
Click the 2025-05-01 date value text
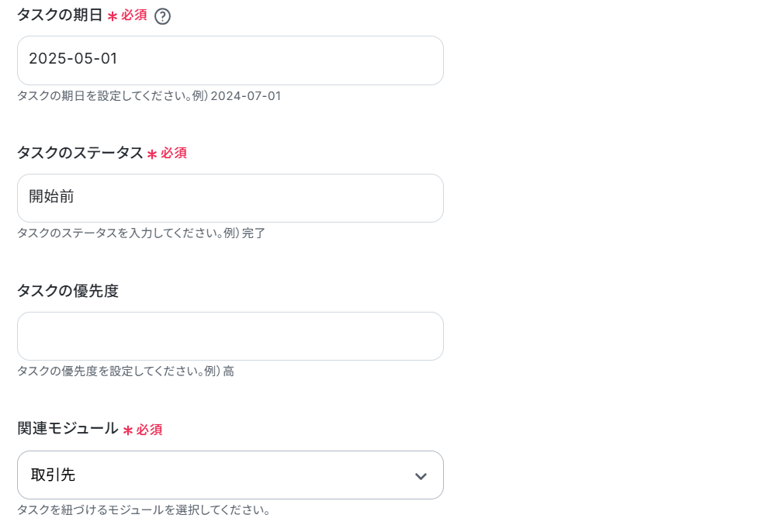pos(74,59)
